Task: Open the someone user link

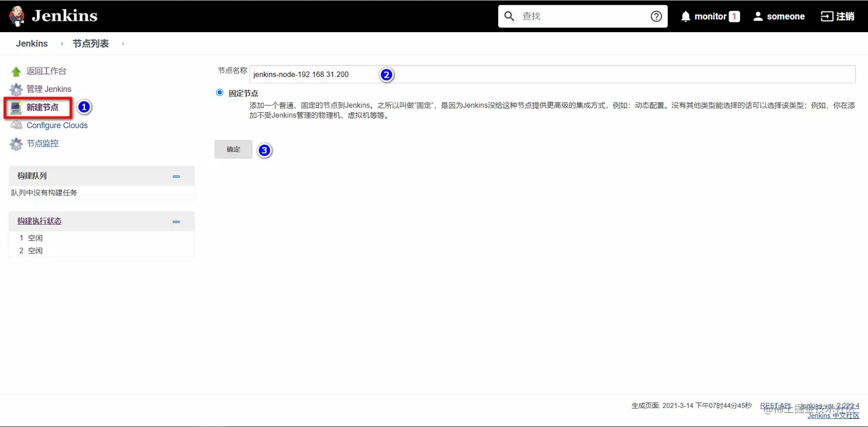Action: (x=785, y=16)
